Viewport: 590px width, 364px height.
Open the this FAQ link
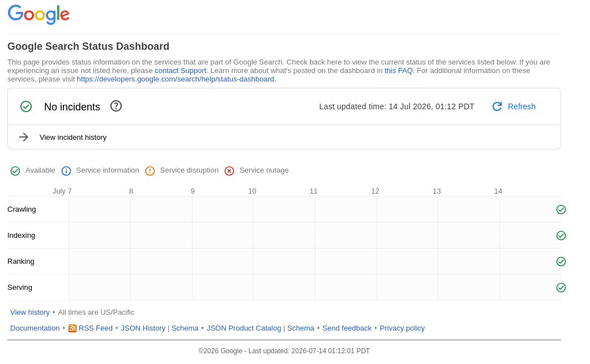pyautogui.click(x=399, y=71)
